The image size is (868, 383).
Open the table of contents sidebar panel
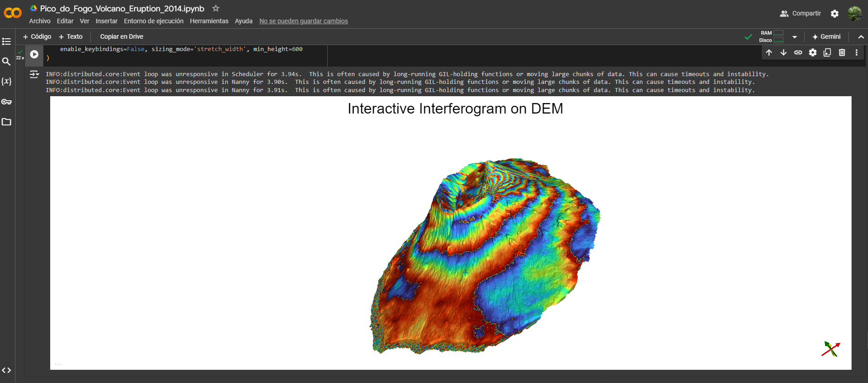(6, 41)
